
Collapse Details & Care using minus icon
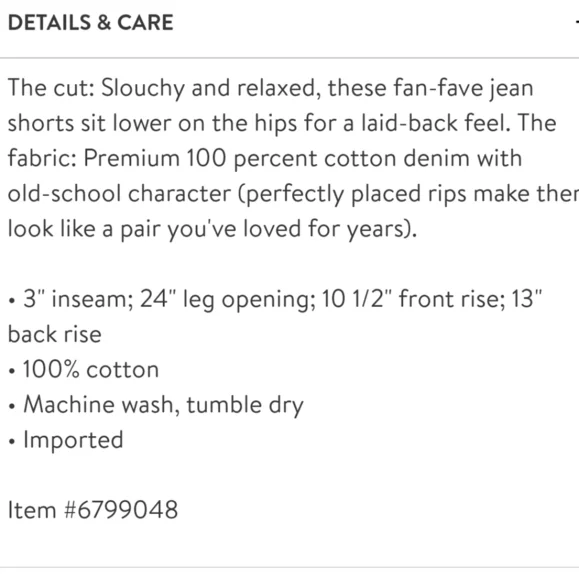[576, 22]
